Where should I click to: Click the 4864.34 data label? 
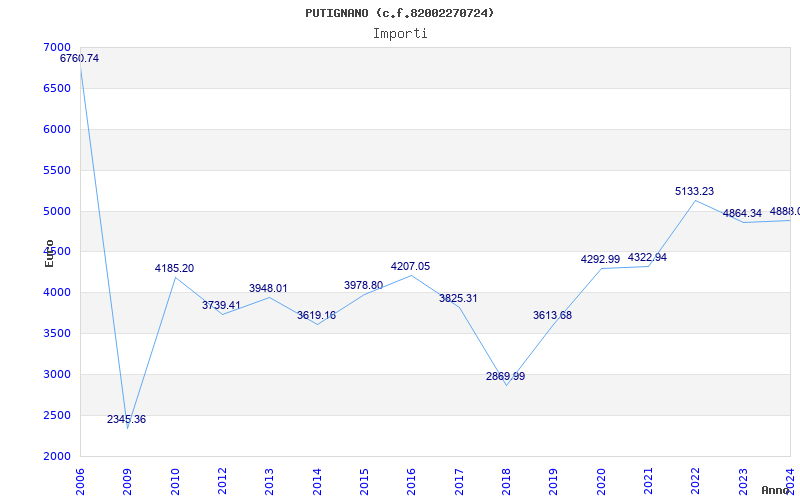[743, 214]
